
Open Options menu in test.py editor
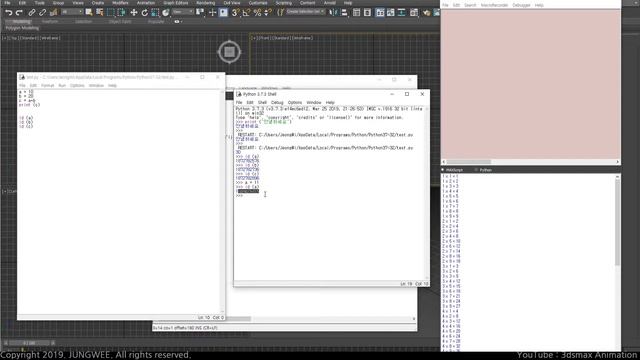click(77, 85)
